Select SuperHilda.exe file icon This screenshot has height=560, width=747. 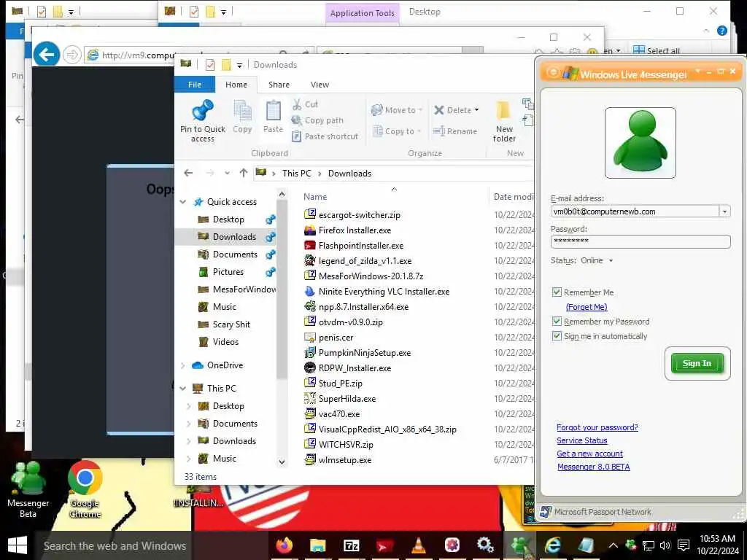coord(309,398)
